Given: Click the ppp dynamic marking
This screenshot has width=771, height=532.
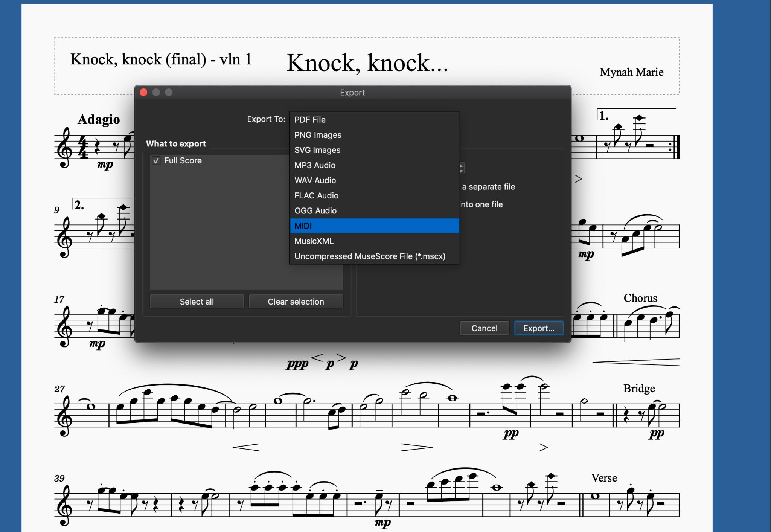Looking at the screenshot, I should [297, 364].
